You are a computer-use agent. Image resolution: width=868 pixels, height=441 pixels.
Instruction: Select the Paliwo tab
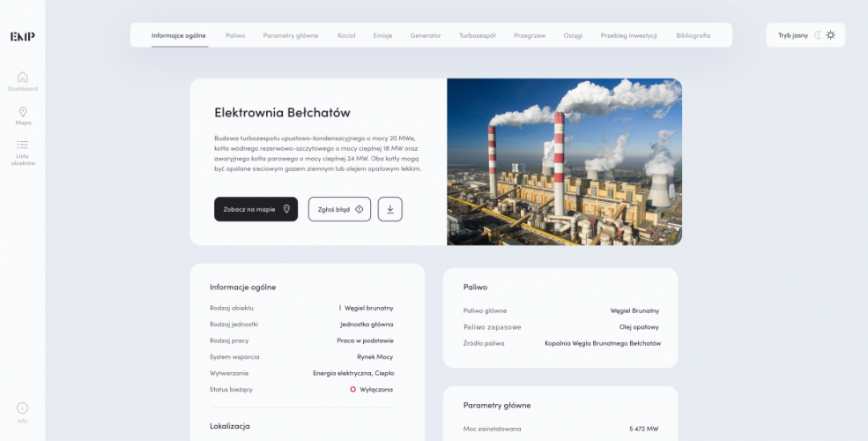click(x=235, y=35)
